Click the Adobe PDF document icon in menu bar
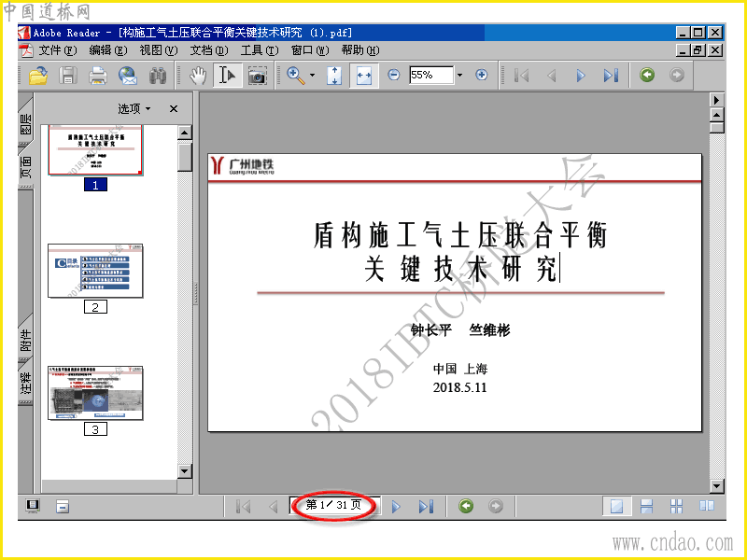This screenshot has height=560, width=747. point(26,50)
